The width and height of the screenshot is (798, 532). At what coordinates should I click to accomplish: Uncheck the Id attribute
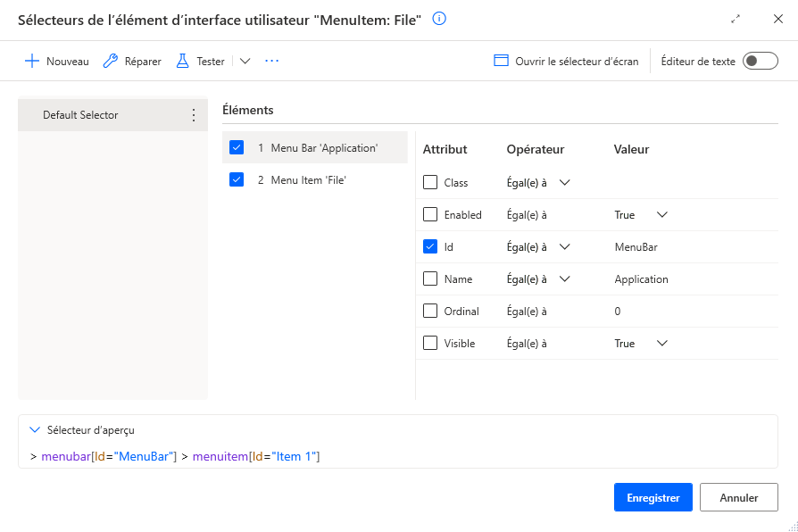click(x=428, y=246)
